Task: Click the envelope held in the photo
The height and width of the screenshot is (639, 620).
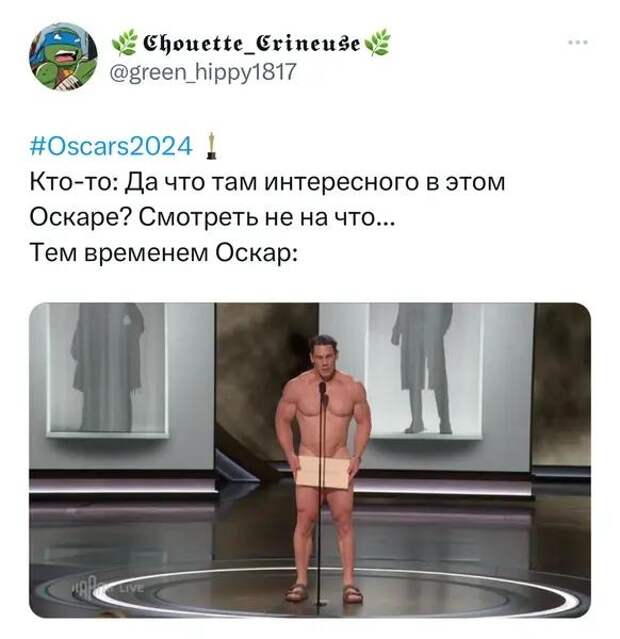Action: coord(324,472)
